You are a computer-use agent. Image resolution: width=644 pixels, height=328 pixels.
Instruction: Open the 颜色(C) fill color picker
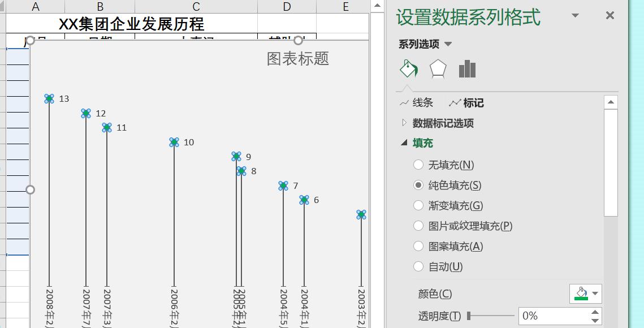(585, 294)
